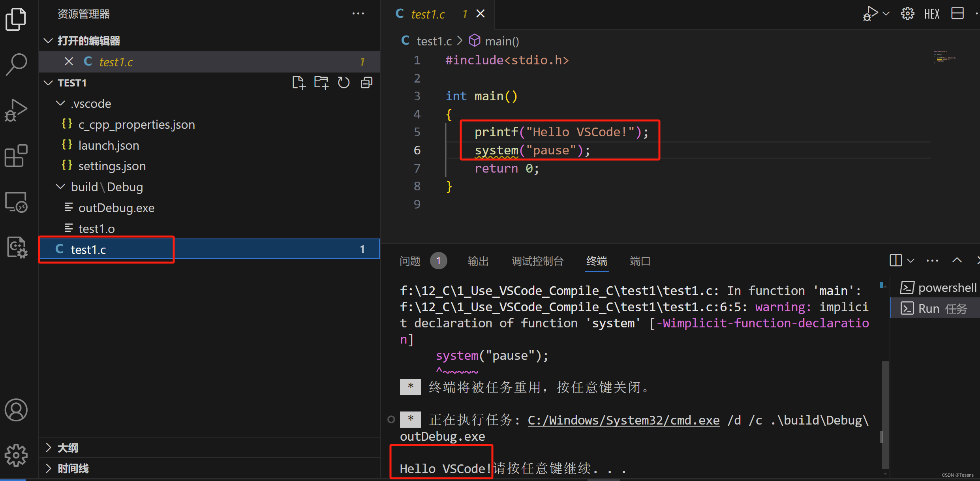The height and width of the screenshot is (481, 980).
Task: Select the Terminal tab
Action: pos(597,261)
